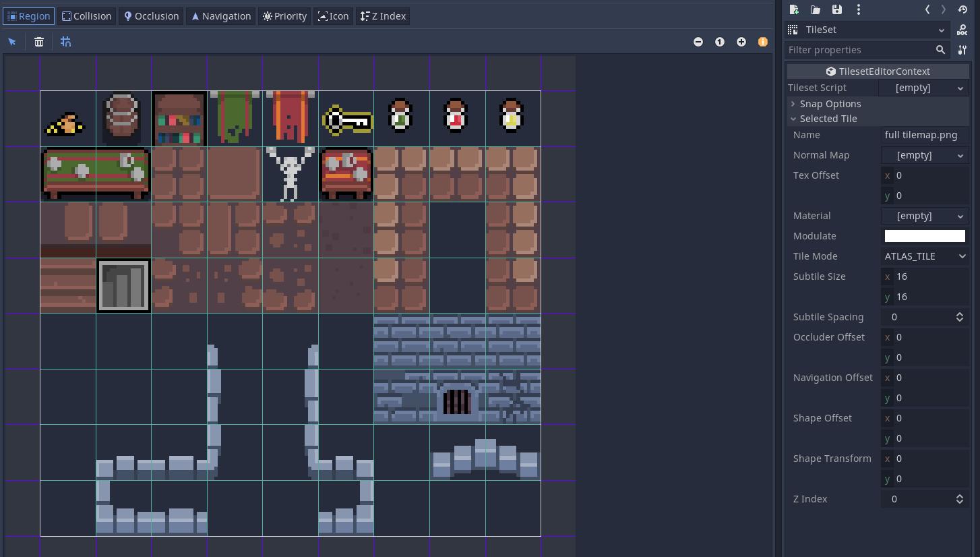Load a resource with the folder icon
This screenshot has width=980, height=557.
816,9
